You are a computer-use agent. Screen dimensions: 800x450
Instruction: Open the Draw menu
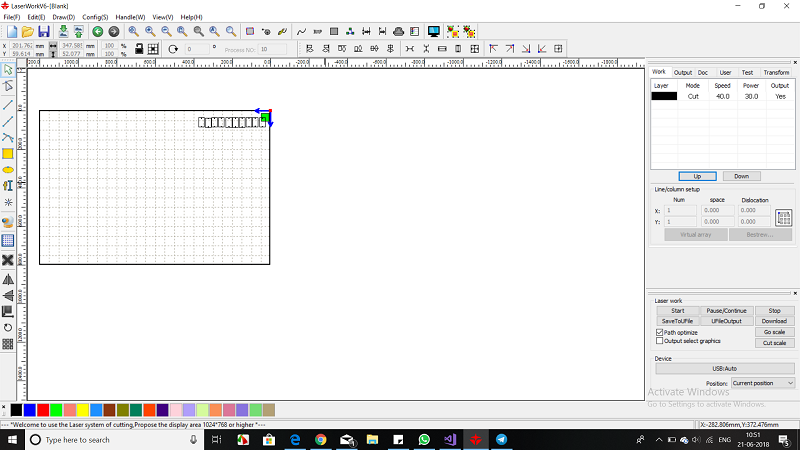point(64,17)
